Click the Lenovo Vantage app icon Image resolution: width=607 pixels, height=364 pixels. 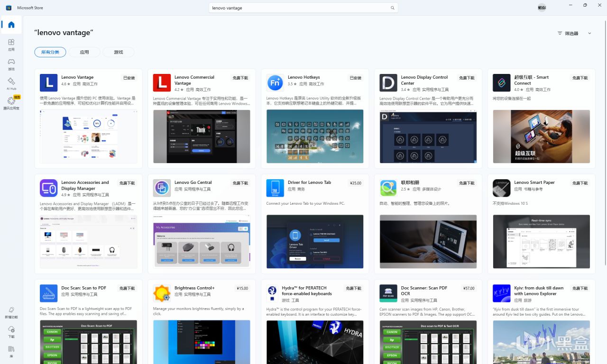[48, 83]
